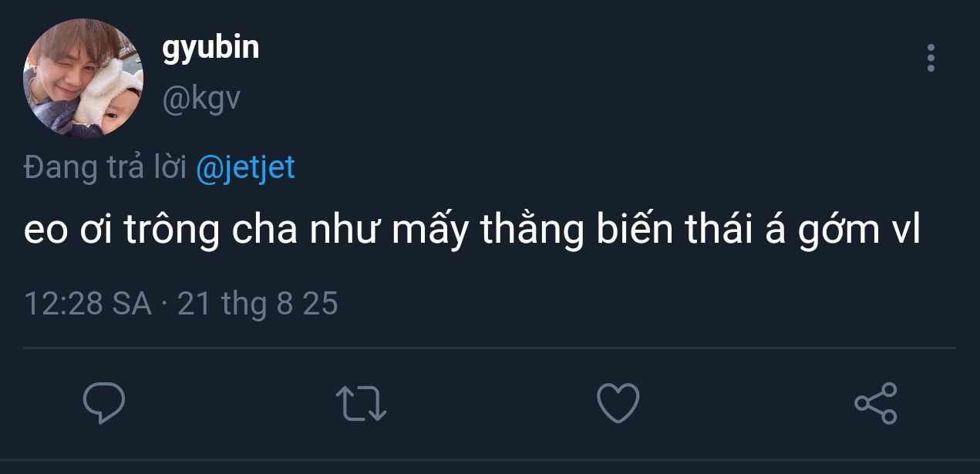The height and width of the screenshot is (474, 980).
Task: Like the tweet with the heart icon
Action: pos(618,403)
